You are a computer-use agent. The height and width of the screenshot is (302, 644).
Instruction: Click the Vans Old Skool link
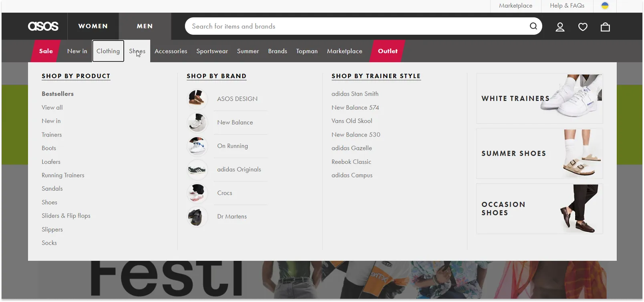coord(352,121)
